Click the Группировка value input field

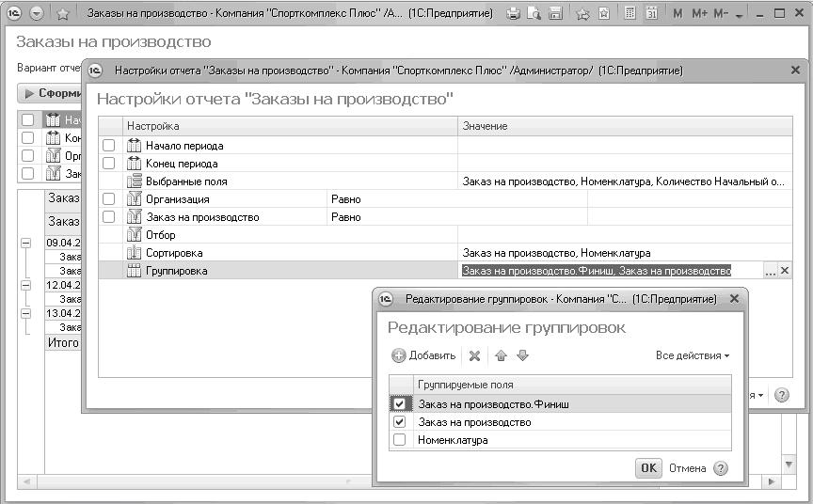(x=611, y=271)
